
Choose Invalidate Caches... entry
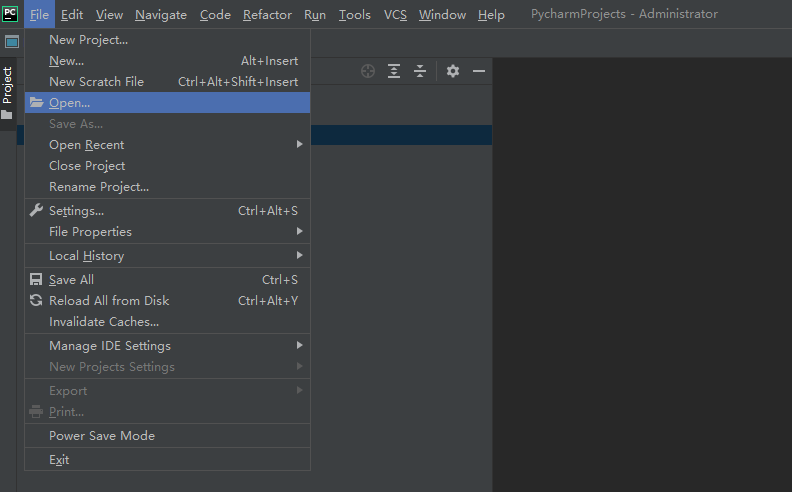click(x=167, y=322)
